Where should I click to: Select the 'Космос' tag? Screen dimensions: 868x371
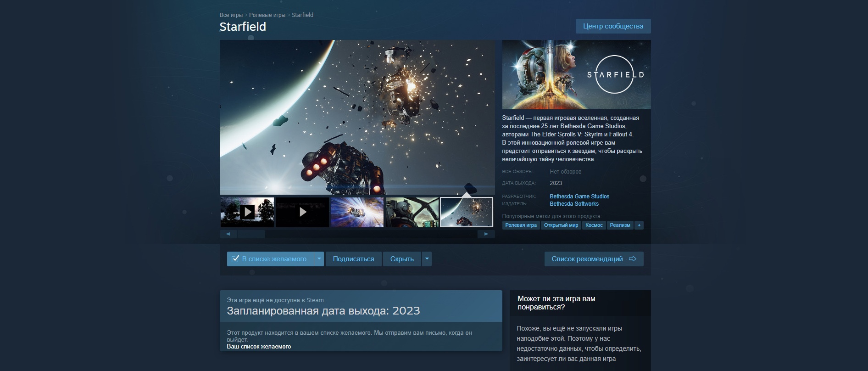coord(594,225)
